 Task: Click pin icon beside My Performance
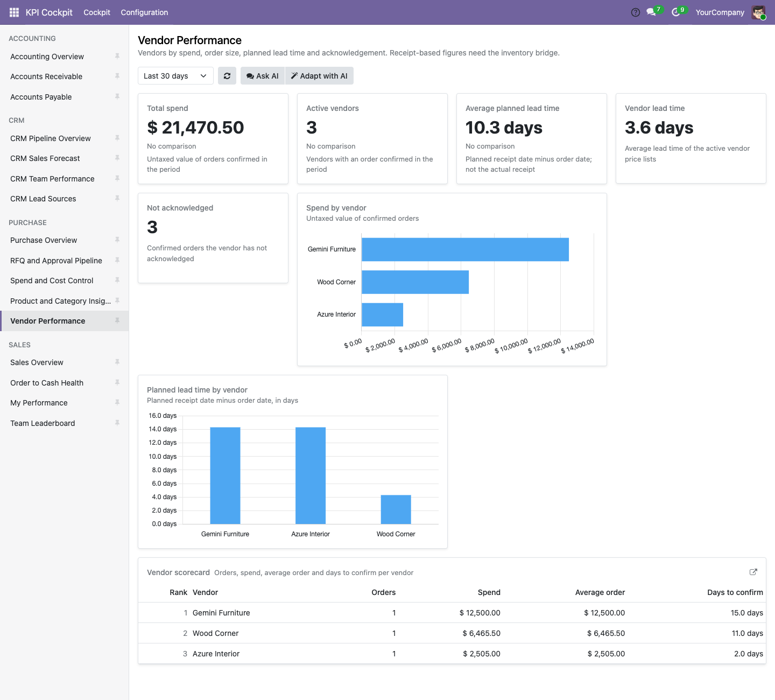click(x=117, y=402)
